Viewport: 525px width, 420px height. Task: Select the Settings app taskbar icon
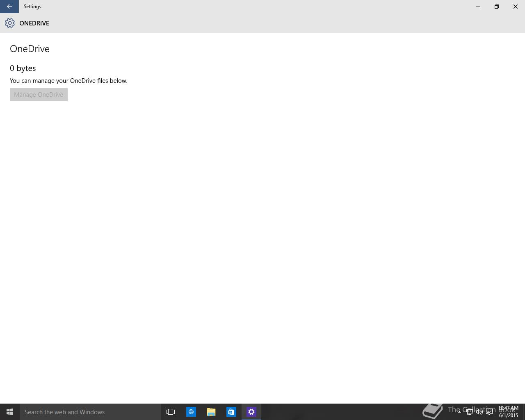click(x=251, y=412)
